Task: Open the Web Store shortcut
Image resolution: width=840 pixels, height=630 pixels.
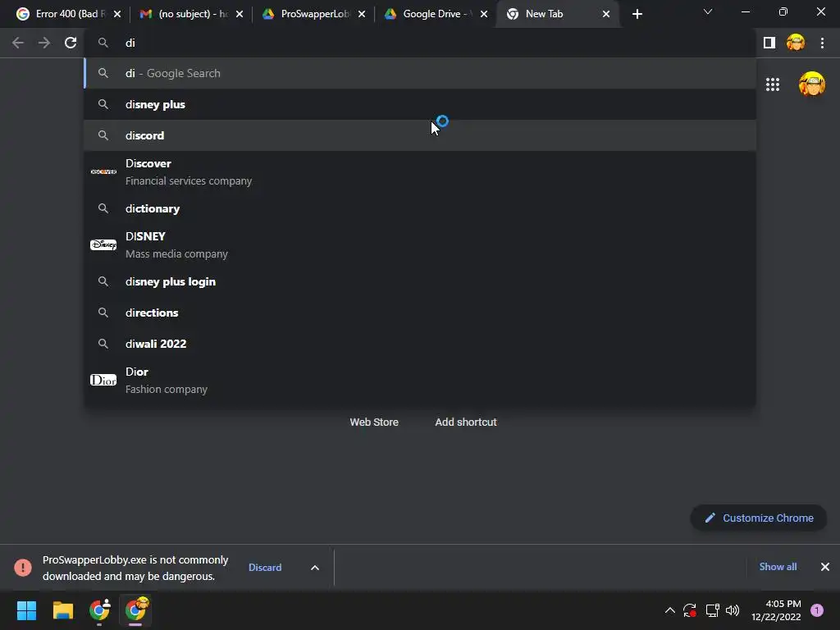Action: [374, 422]
